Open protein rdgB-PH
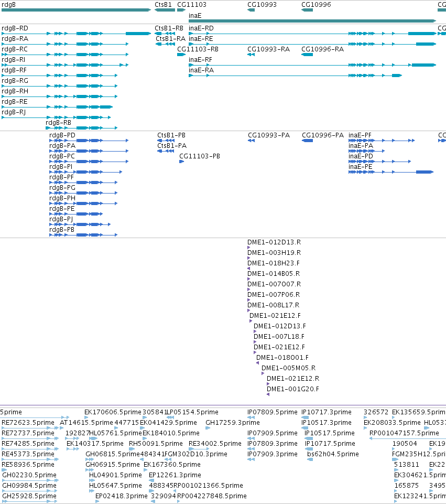446x504 pixels. point(62,198)
